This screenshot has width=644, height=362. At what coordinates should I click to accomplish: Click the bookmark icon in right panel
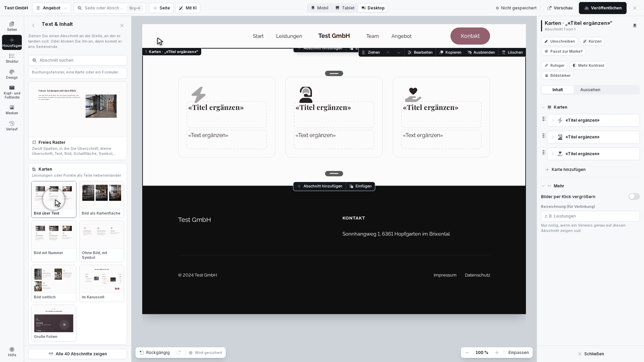[x=635, y=26]
